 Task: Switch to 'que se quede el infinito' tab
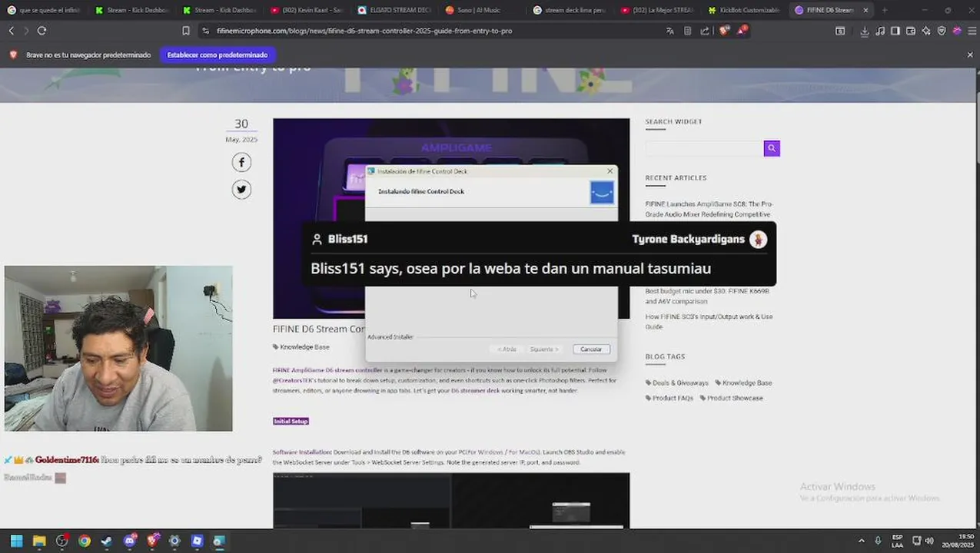pyautogui.click(x=43, y=10)
